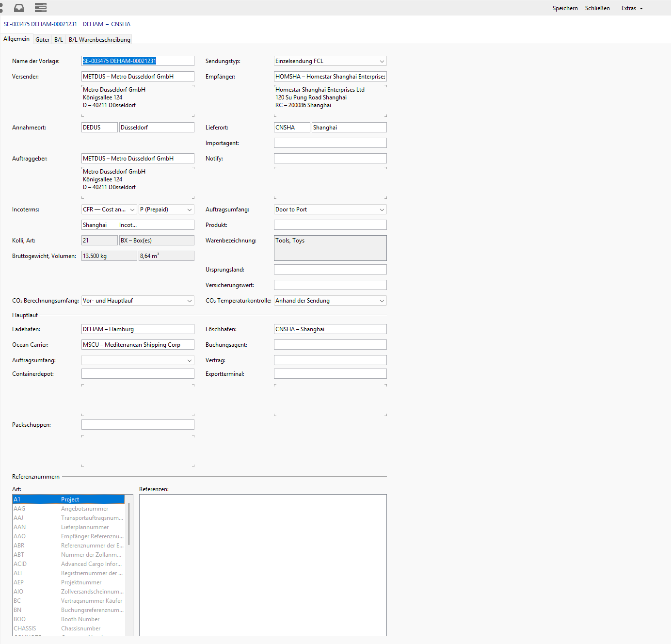The width and height of the screenshot is (671, 644).
Task: Open the CO₂ Berechnungsumfang dropdown
Action: click(189, 301)
